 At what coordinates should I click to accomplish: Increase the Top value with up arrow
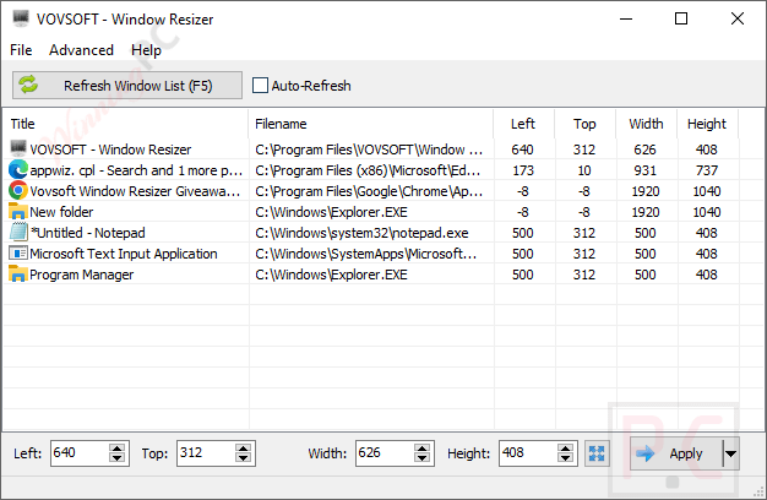coord(243,448)
